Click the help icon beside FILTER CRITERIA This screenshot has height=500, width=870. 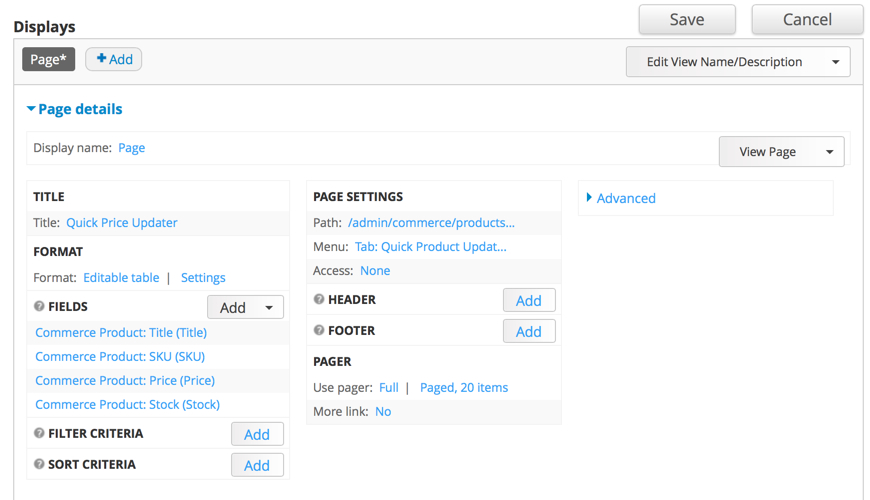click(x=40, y=434)
